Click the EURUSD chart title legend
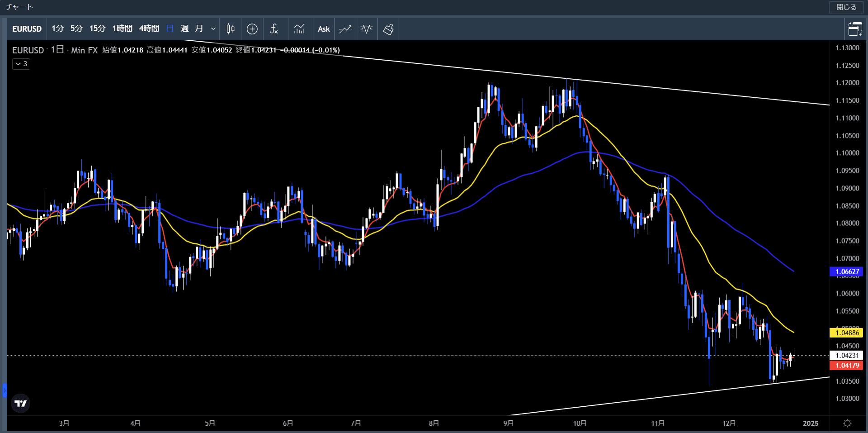The height and width of the screenshot is (433, 868). click(x=28, y=50)
